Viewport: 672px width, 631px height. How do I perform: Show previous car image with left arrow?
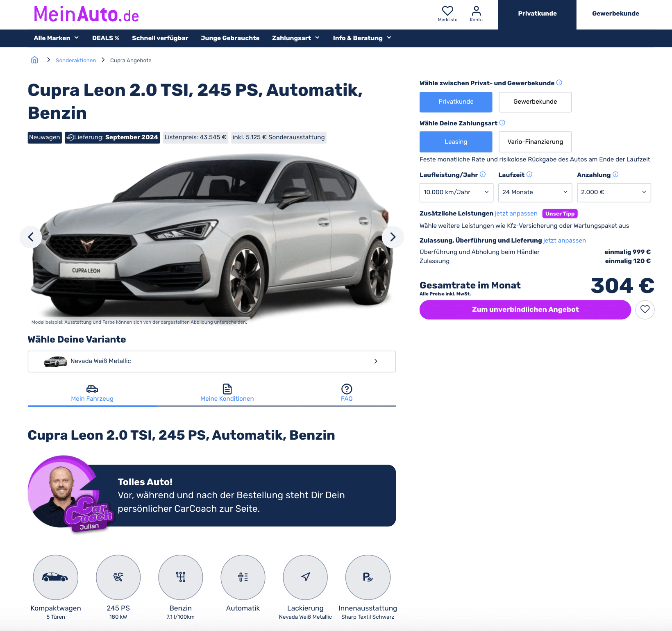tap(31, 237)
